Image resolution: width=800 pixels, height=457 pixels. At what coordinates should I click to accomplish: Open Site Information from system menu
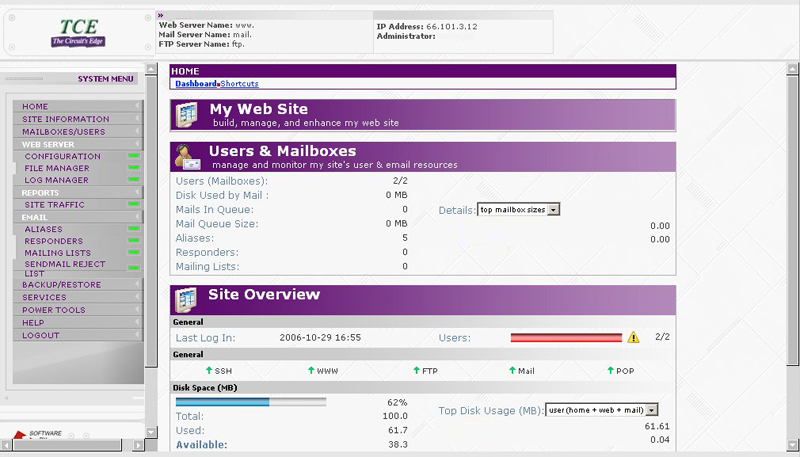point(66,119)
